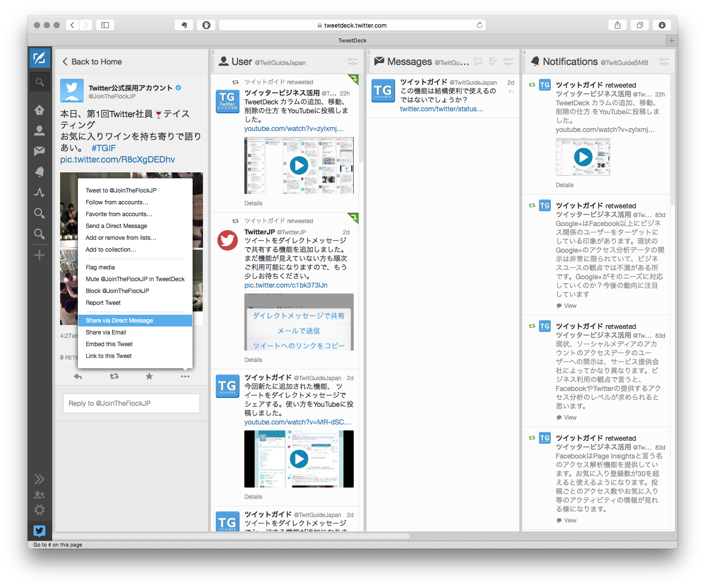Click reply arrow on the direct message

(x=511, y=92)
